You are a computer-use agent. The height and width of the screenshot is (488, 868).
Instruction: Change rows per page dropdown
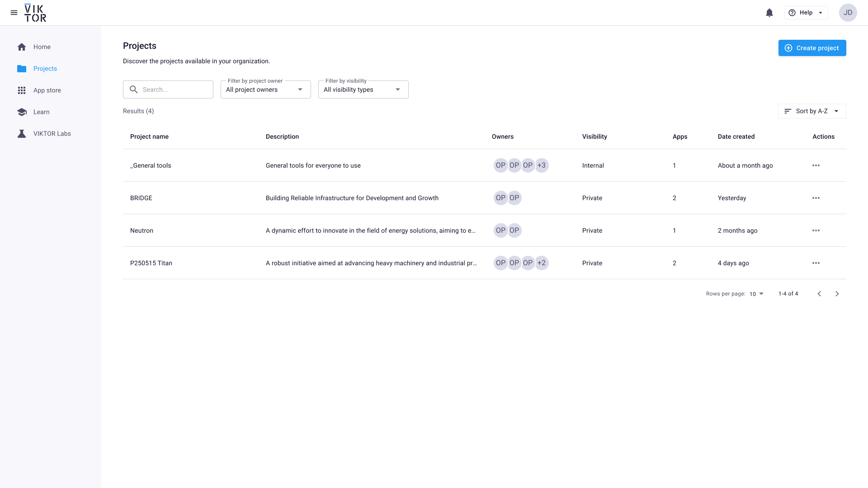click(x=756, y=294)
